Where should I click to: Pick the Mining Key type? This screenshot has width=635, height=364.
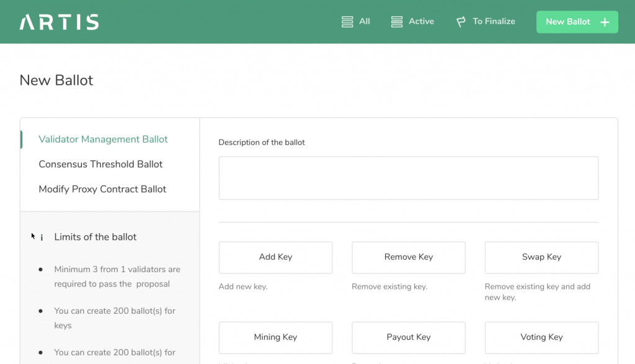(x=275, y=338)
